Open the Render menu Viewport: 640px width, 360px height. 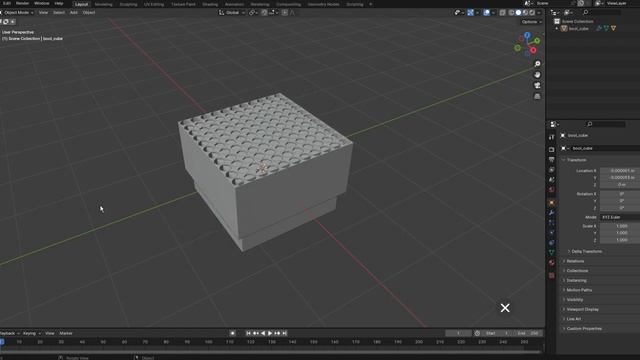22,3
